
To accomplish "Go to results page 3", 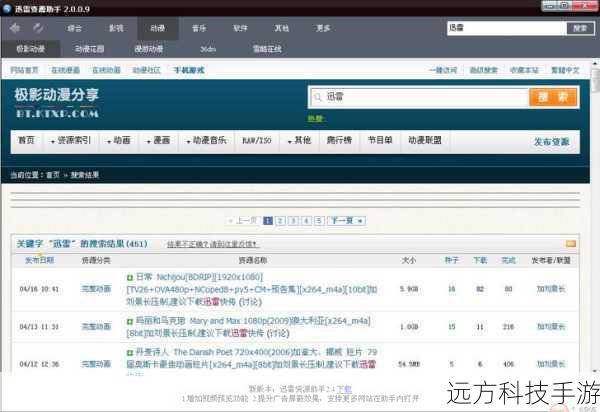I will click(293, 221).
